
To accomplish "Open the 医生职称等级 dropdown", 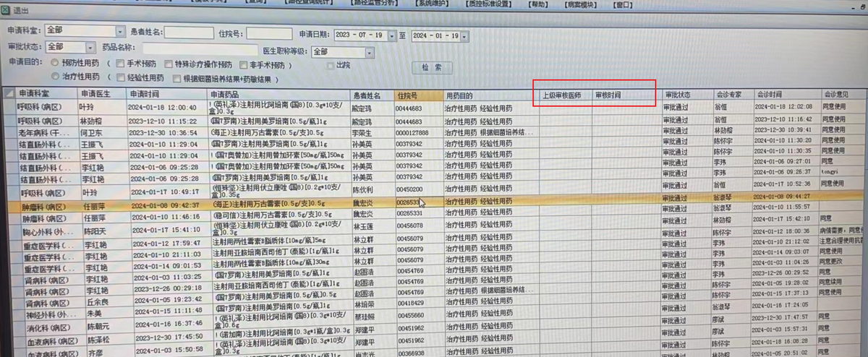I will click(x=370, y=53).
